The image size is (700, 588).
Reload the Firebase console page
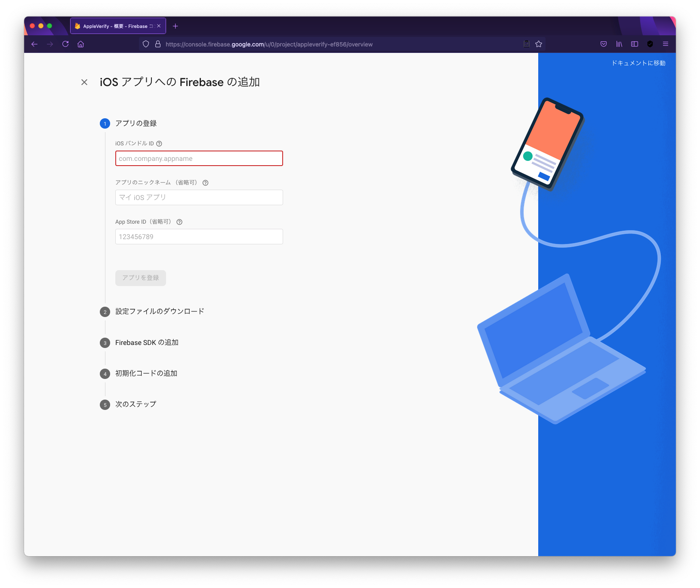click(x=65, y=44)
